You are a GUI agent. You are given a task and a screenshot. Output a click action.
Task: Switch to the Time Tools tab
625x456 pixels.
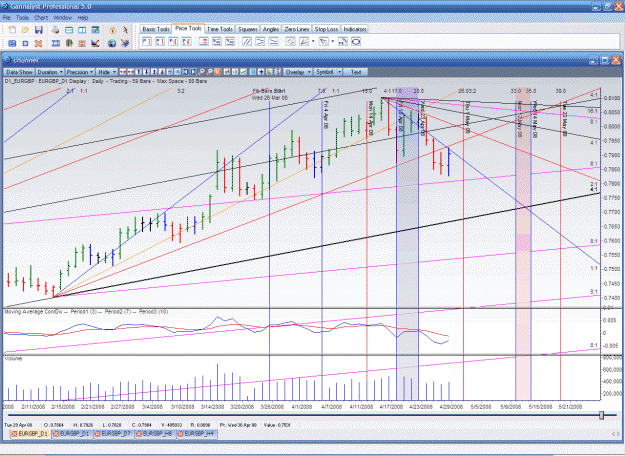(x=220, y=29)
